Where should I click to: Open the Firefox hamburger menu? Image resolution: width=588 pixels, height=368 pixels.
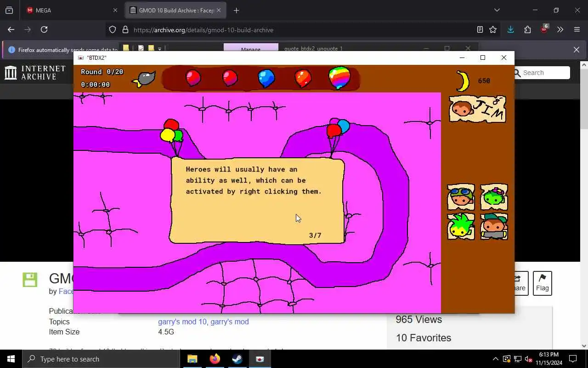coord(577,29)
